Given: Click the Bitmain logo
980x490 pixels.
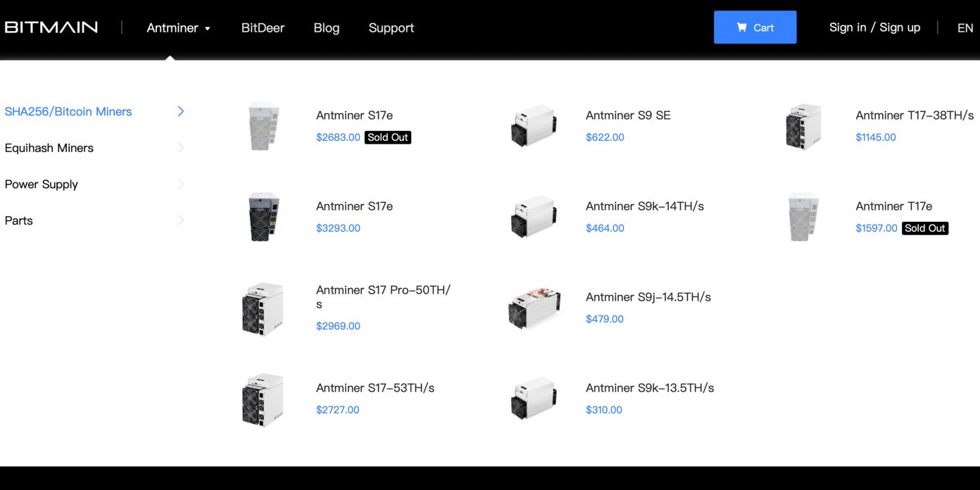Looking at the screenshot, I should (x=51, y=27).
